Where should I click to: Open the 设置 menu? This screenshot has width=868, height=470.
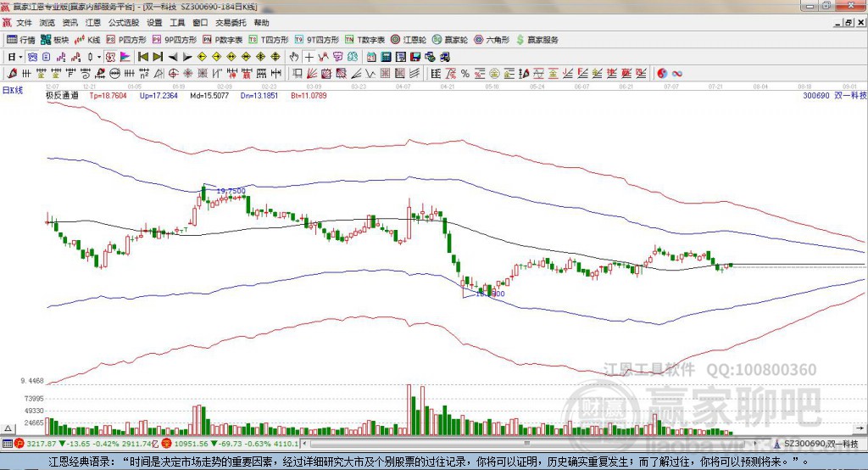[x=154, y=23]
